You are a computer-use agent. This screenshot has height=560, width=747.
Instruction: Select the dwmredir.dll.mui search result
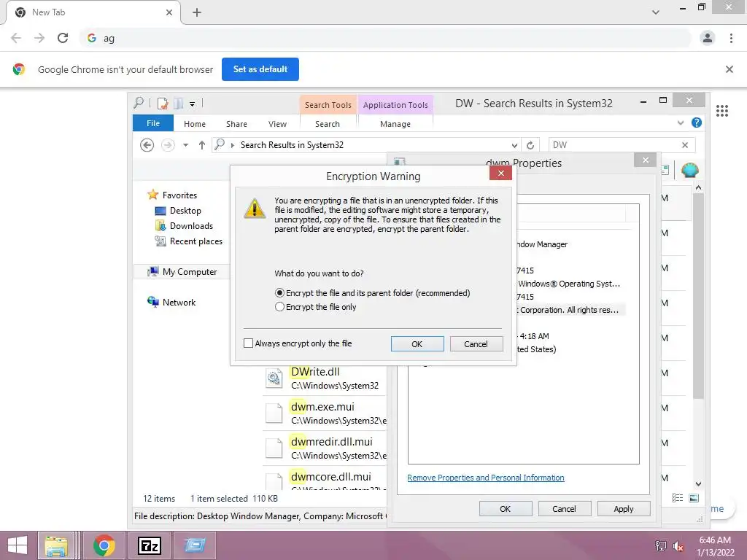[324, 448]
